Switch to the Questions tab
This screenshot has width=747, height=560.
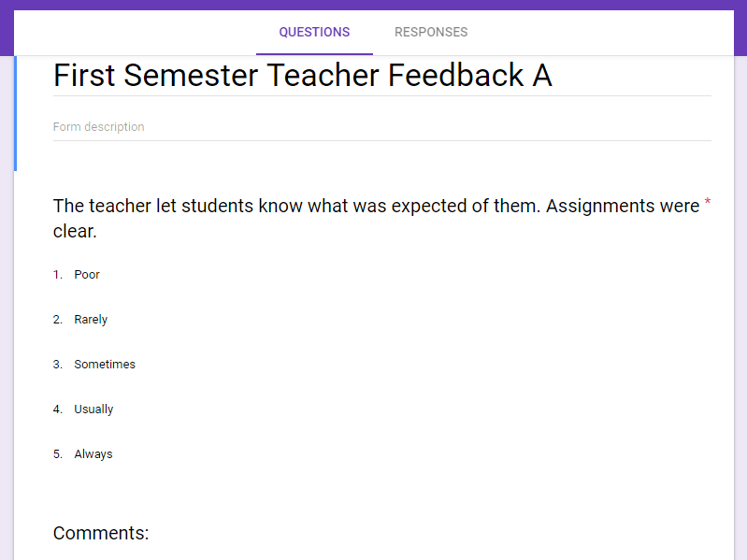[x=314, y=32]
